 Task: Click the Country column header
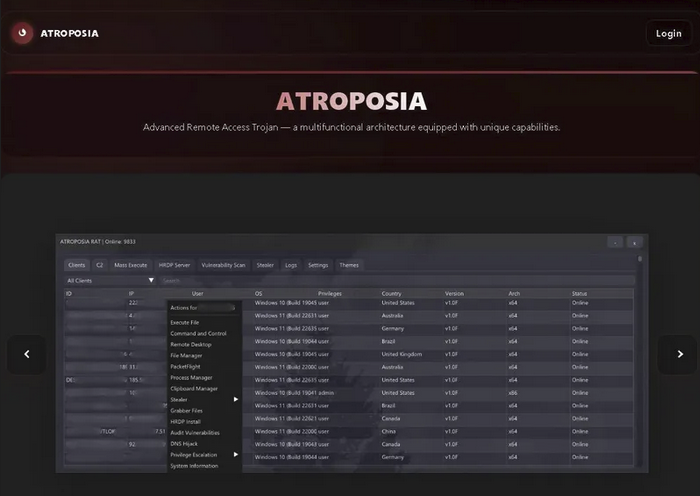pos(392,293)
